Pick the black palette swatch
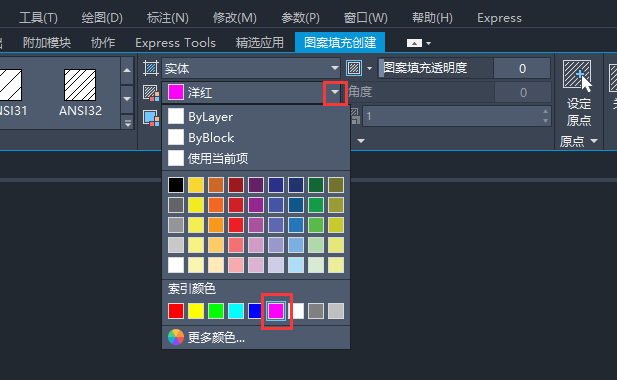 tap(176, 185)
